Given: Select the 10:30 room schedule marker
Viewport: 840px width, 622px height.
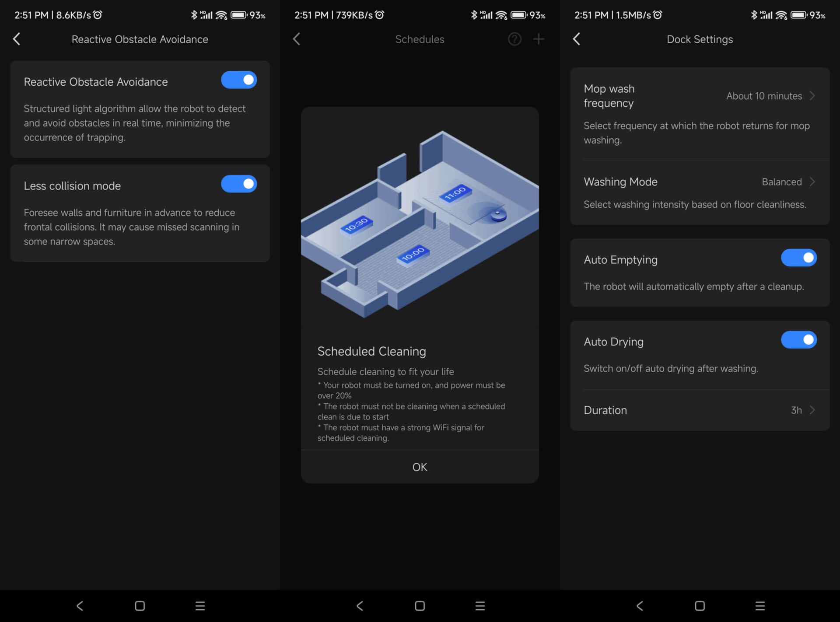Looking at the screenshot, I should [356, 225].
